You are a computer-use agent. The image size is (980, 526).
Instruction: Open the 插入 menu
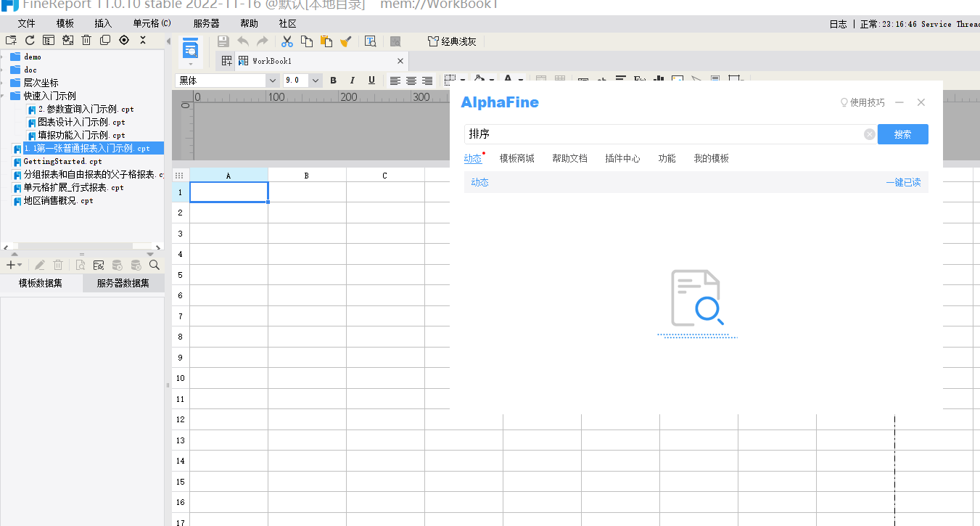103,24
